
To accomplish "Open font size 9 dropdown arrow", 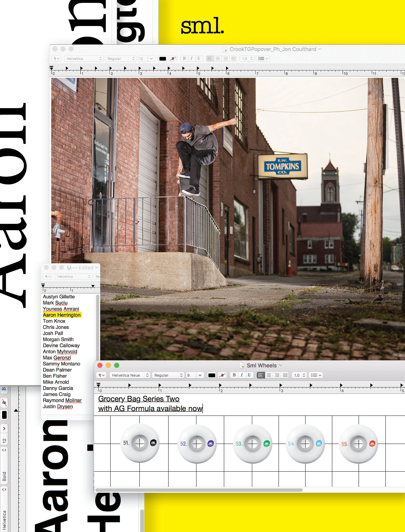I will pos(200,375).
